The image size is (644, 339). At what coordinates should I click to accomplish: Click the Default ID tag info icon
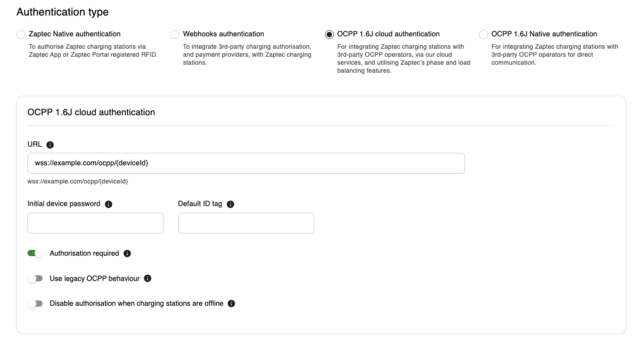pyautogui.click(x=230, y=204)
